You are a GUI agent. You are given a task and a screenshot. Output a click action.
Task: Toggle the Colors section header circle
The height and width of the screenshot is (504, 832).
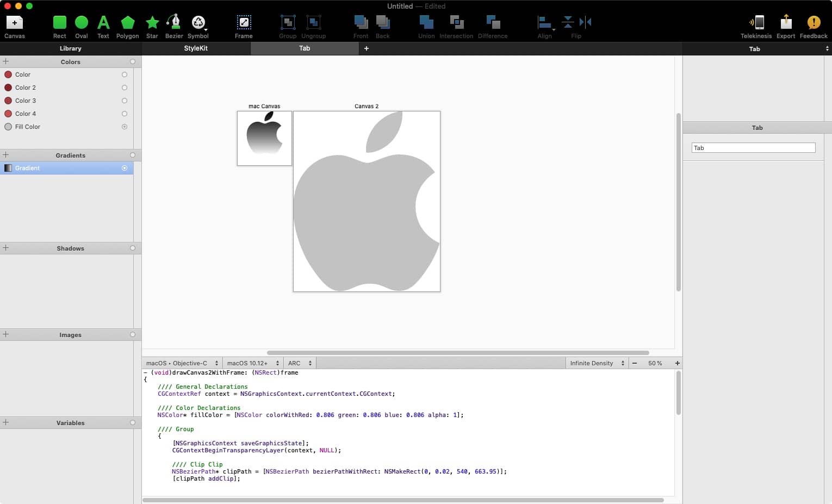[x=133, y=61]
